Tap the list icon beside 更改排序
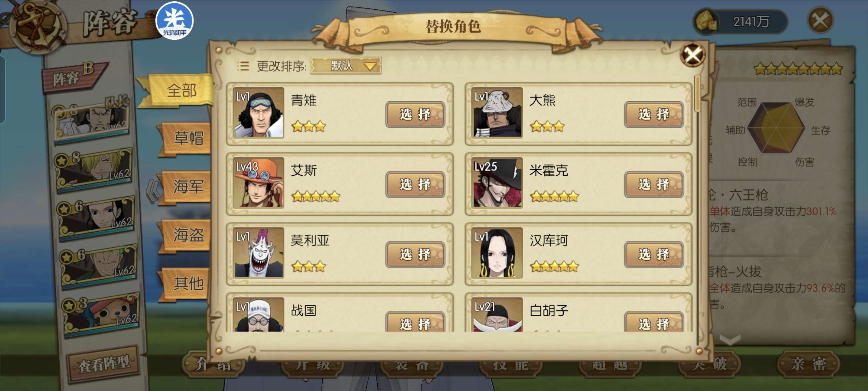Screen dimensions: 868x391 coord(243,66)
